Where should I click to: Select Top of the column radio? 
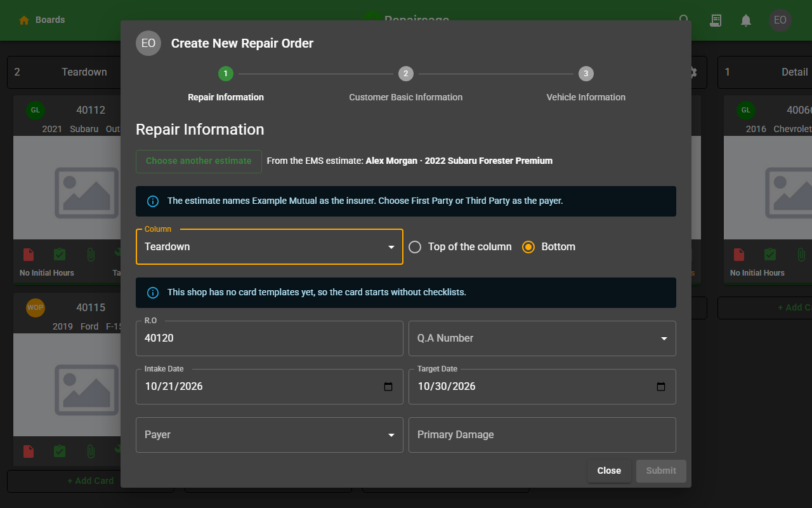(415, 247)
